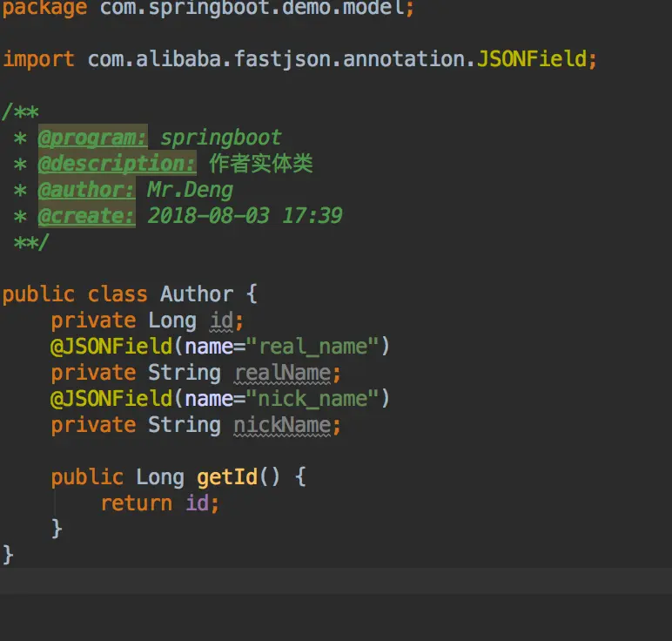Click the @JSONField annotation above realName
The width and height of the screenshot is (672, 641).
pyautogui.click(x=111, y=347)
